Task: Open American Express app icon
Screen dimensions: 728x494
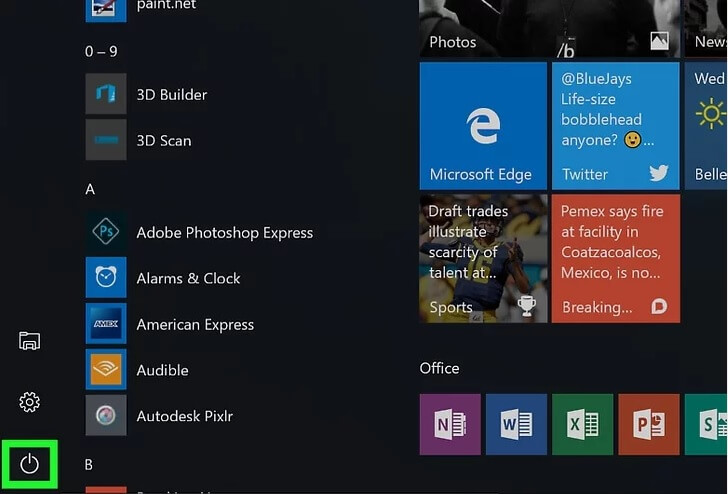Action: (x=106, y=323)
